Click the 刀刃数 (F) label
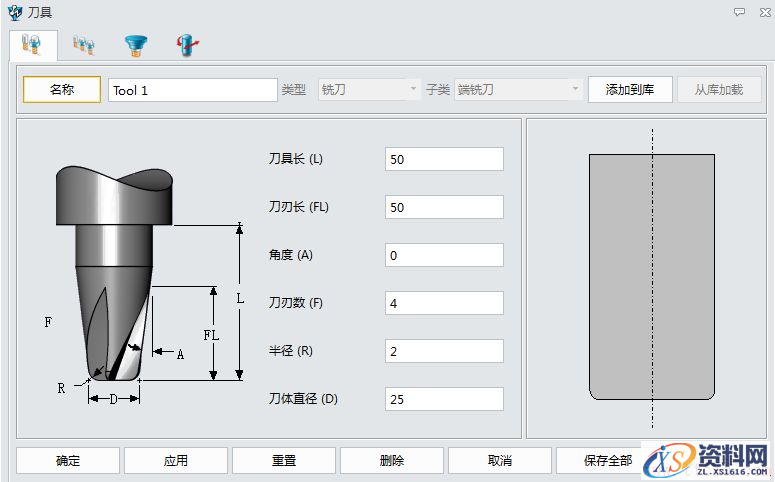This screenshot has height=482, width=775. click(x=296, y=303)
